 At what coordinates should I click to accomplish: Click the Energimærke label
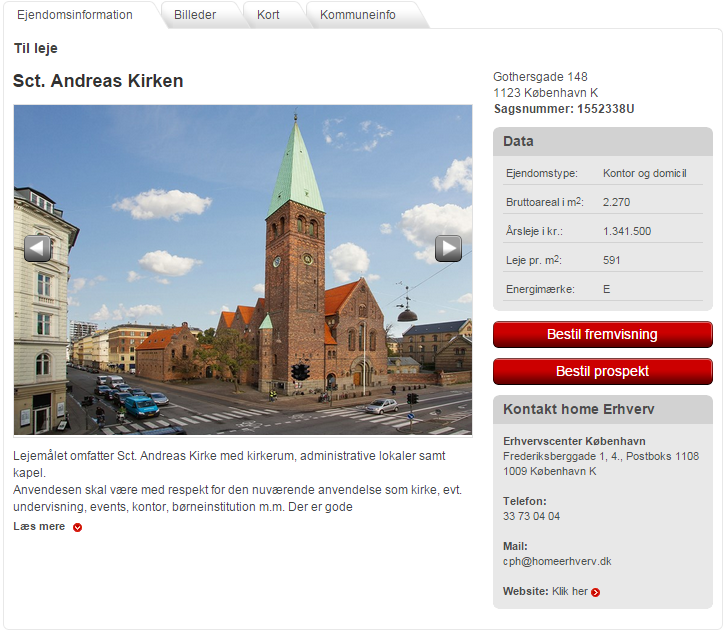540,289
